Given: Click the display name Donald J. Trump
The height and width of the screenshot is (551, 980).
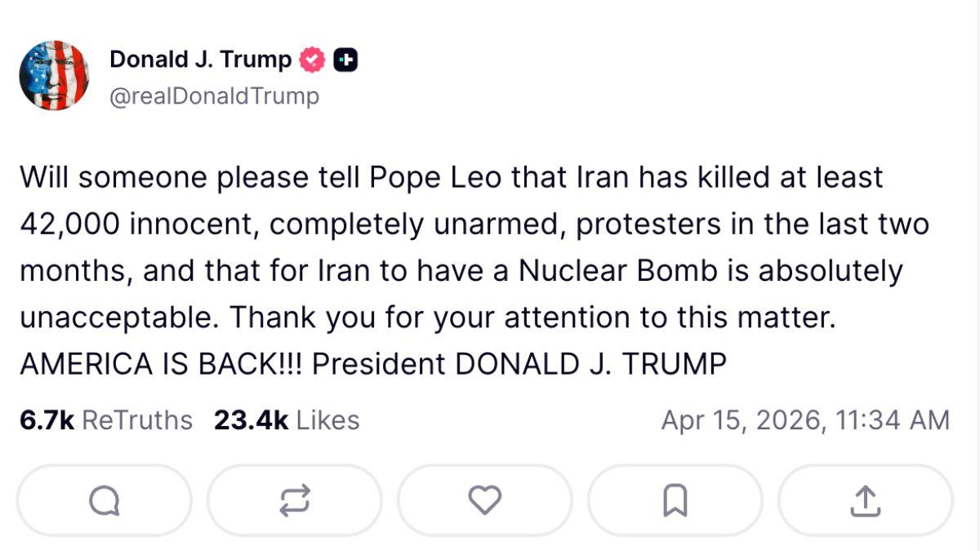Looking at the screenshot, I should click(x=198, y=58).
